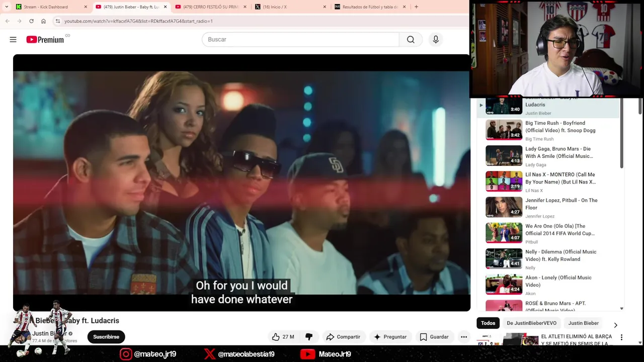Click the Lady Gaga channel name
The height and width of the screenshot is (362, 644).
(x=535, y=165)
